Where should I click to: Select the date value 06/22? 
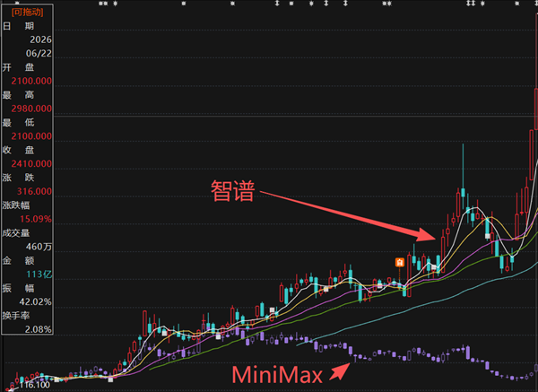click(39, 54)
